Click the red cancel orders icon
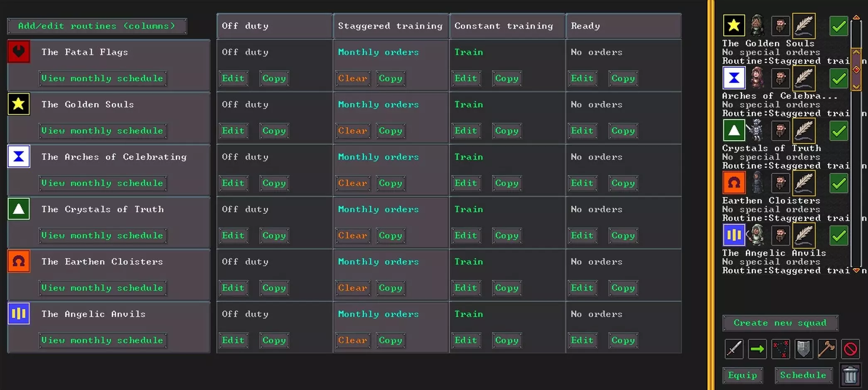Image resolution: width=868 pixels, height=390 pixels. [850, 349]
